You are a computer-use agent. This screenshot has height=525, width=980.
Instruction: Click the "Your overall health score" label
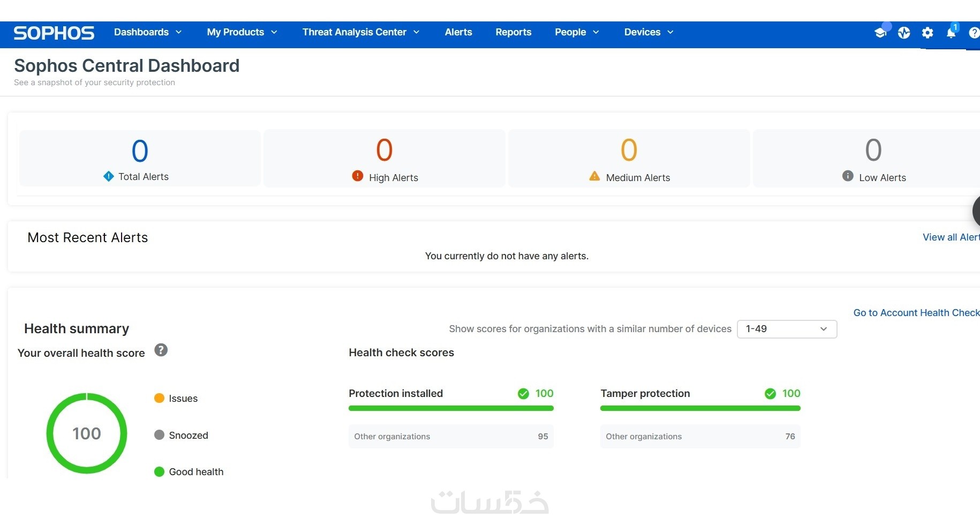click(81, 353)
